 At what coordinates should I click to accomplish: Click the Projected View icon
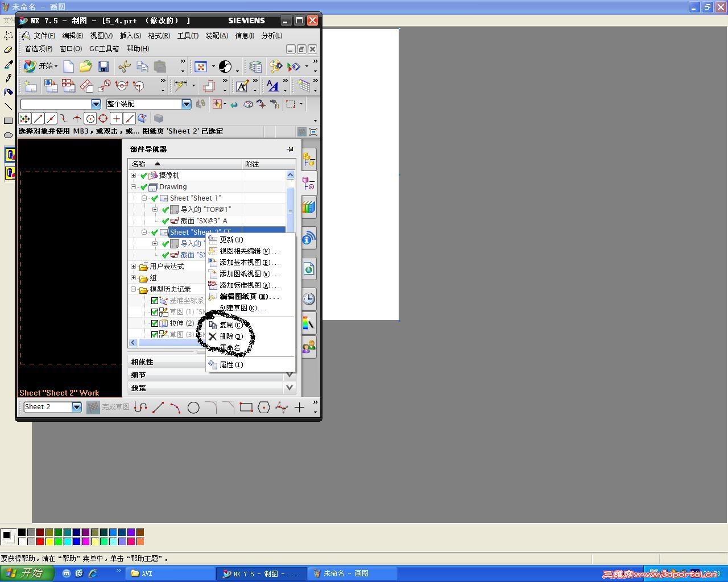point(86,86)
